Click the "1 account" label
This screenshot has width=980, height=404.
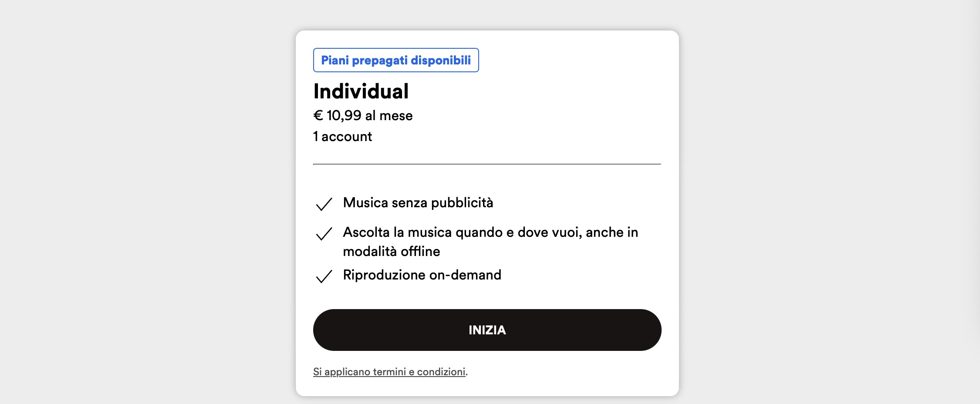342,137
